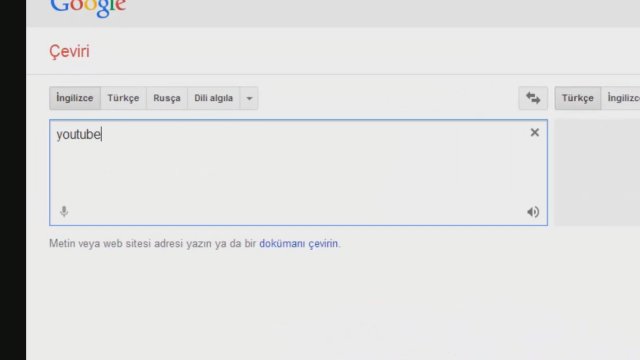
Task: Select Rusça as source language
Action: click(167, 98)
